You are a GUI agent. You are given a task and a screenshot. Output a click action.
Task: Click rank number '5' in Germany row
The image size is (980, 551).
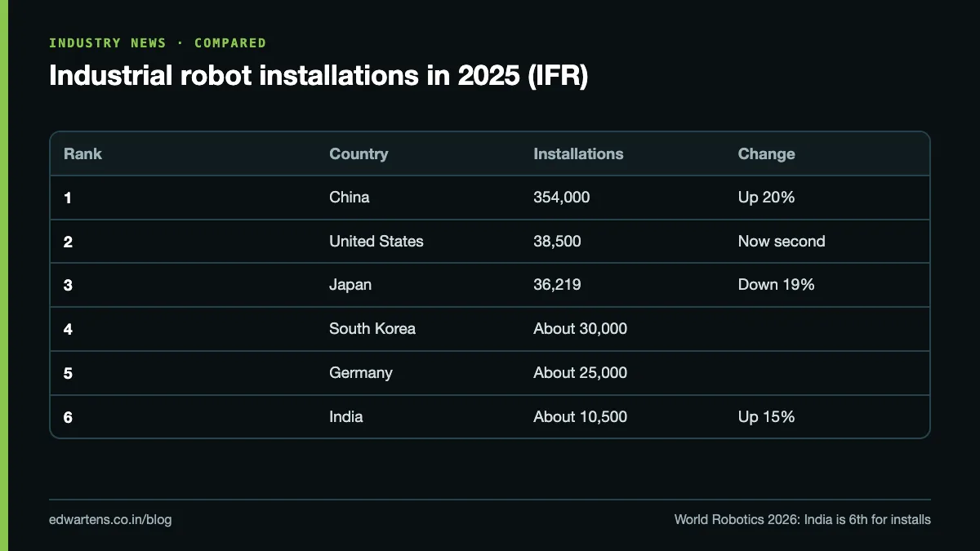pos(68,373)
